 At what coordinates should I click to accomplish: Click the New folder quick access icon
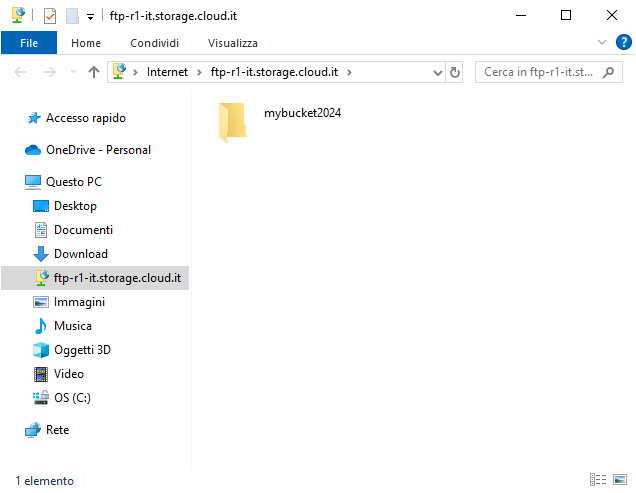(x=72, y=16)
